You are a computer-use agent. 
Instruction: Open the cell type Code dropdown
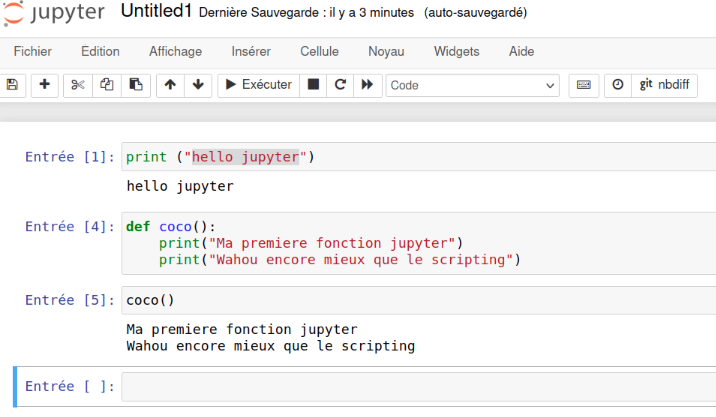click(472, 85)
